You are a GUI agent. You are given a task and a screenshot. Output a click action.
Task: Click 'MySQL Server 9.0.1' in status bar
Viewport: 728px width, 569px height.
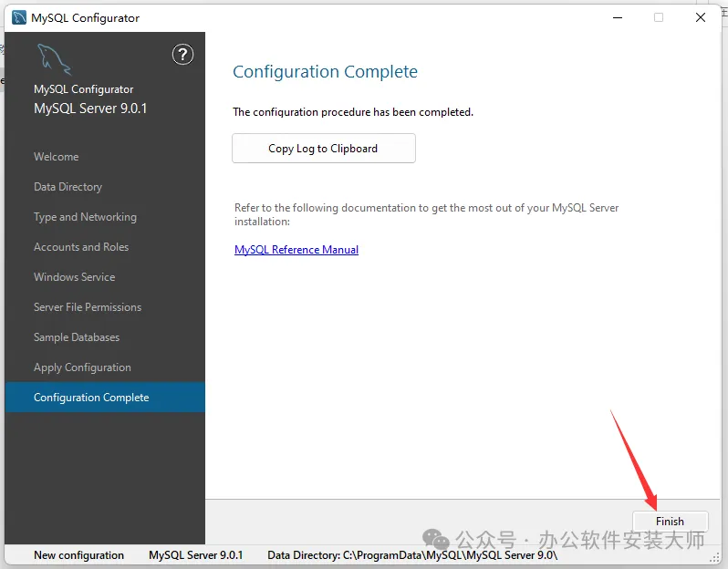(195, 555)
